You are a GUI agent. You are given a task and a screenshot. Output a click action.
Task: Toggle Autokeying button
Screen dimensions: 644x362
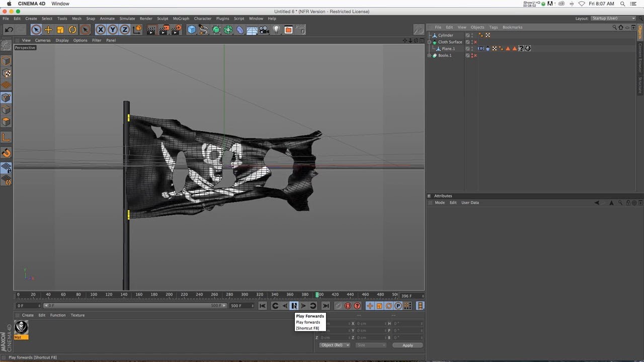point(348,306)
